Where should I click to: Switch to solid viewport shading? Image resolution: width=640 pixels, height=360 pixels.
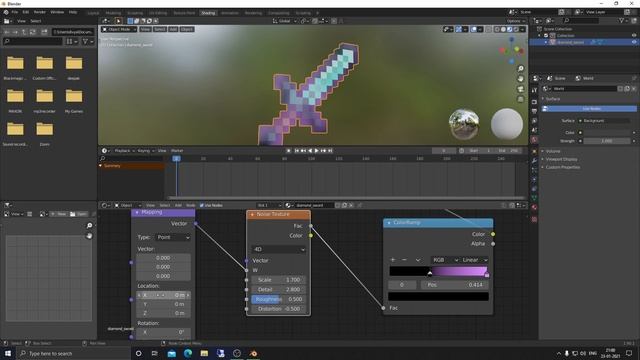coord(503,29)
